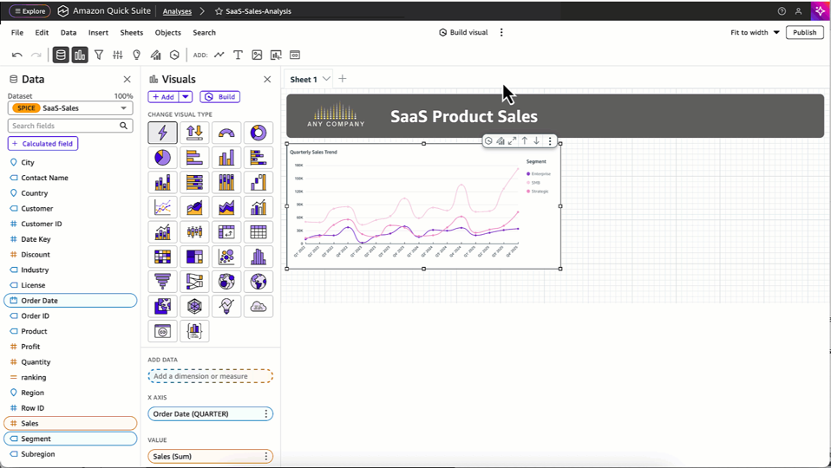The image size is (832, 468).
Task: Click the filter icon in the toolbar
Action: point(98,55)
